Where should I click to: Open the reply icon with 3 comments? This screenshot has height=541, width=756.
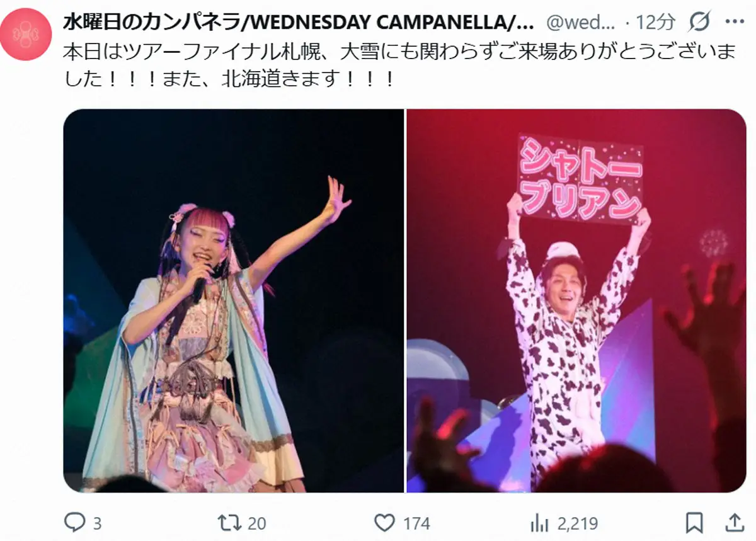(75, 522)
